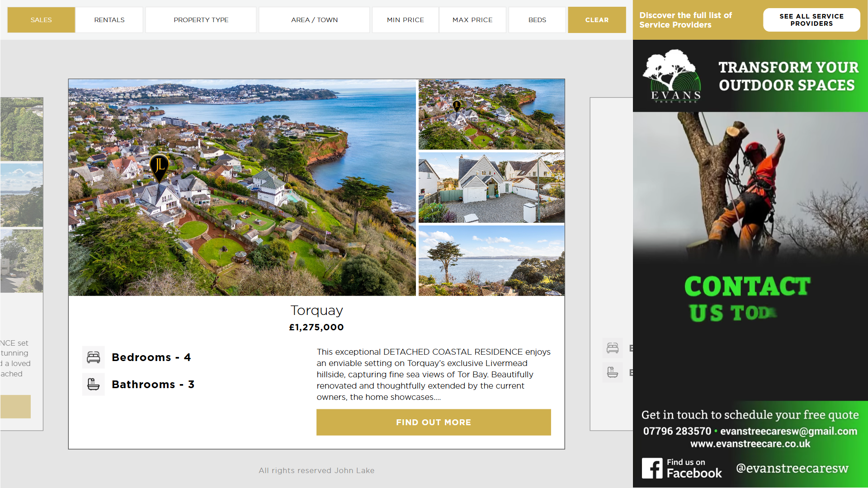The image size is (868, 488).
Task: Open the Property Type dropdown
Action: click(201, 20)
